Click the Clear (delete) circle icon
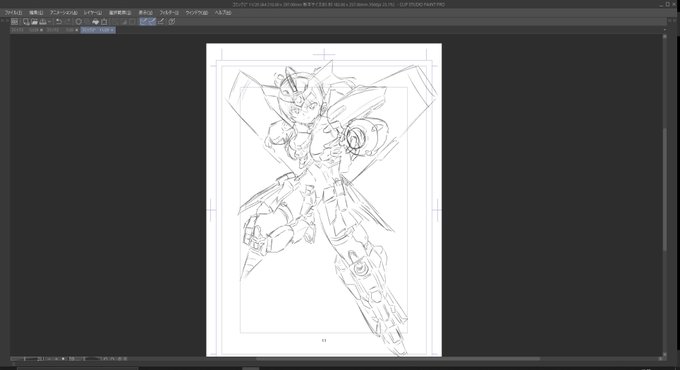680x370 pixels. pos(78,21)
